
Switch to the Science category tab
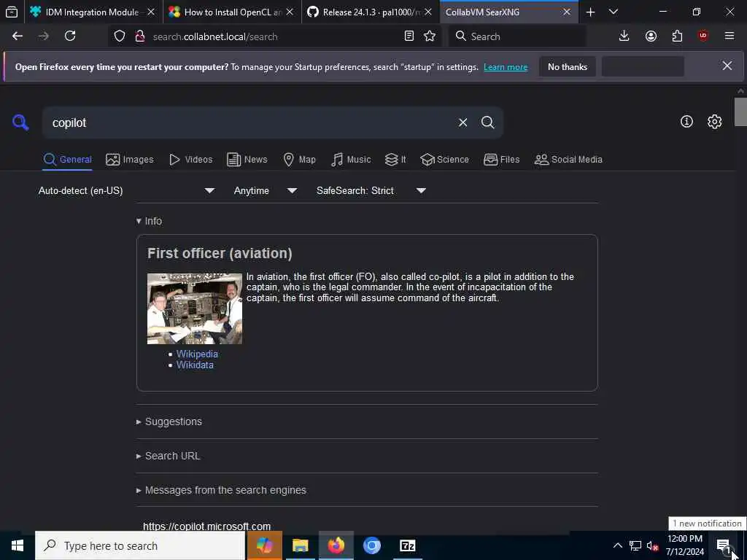pos(444,160)
